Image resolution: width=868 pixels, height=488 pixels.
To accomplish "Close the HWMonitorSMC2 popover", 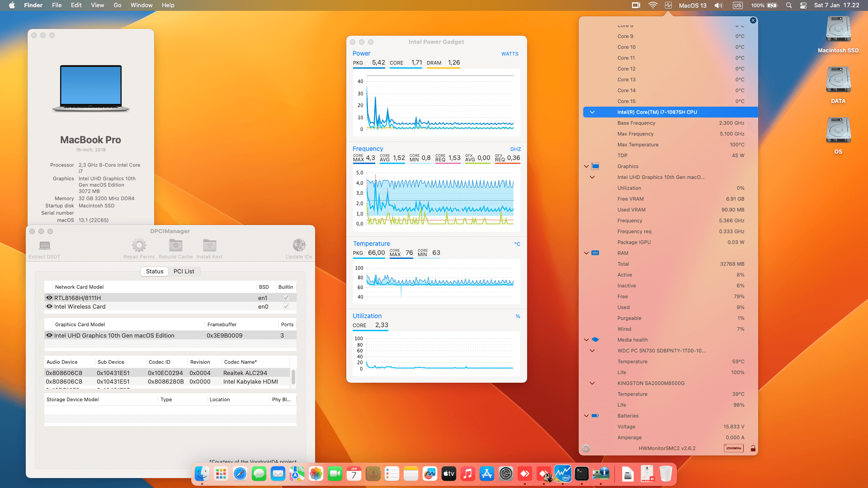I will click(x=753, y=20).
